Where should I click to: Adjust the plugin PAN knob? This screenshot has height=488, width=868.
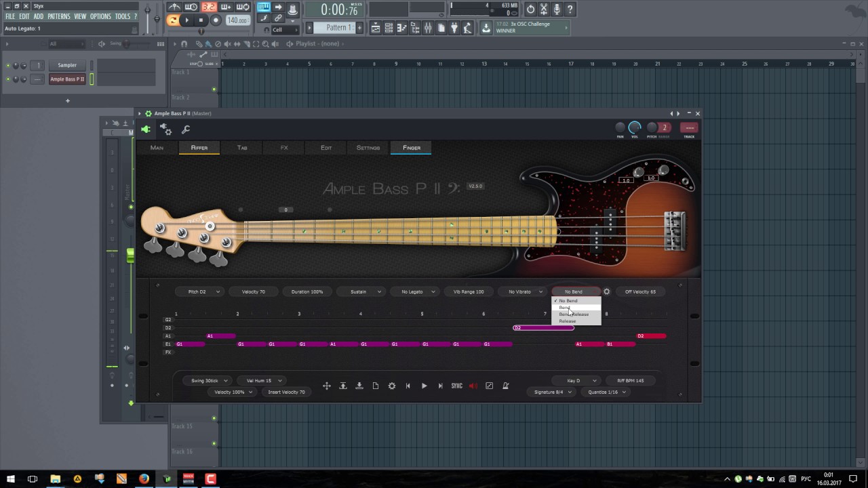click(620, 127)
